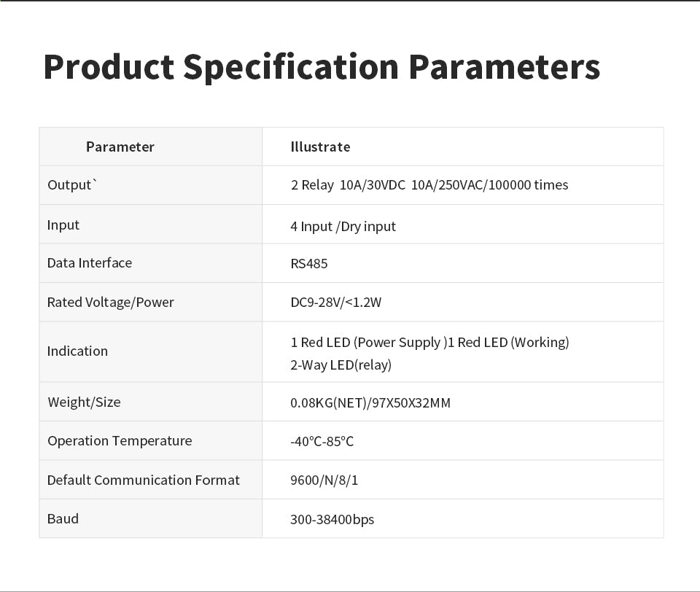Click the 2-Way LED(relay) text
700x592 pixels.
coord(341,365)
